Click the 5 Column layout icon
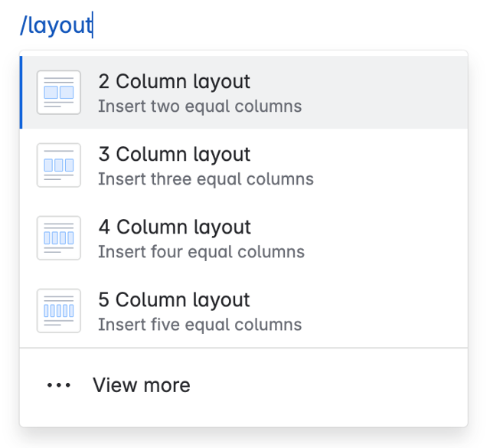This screenshot has height=448, width=490. [59, 311]
